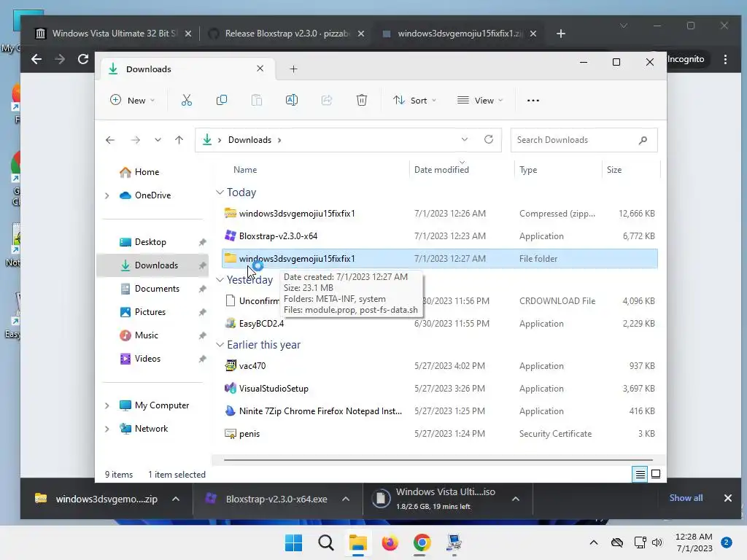Open Chrome three-dot menu
Image resolution: width=747 pixels, height=560 pixels.
tap(725, 59)
